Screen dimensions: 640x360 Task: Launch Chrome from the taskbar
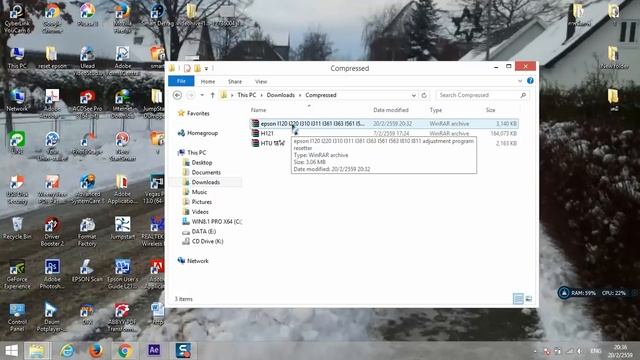(124, 350)
